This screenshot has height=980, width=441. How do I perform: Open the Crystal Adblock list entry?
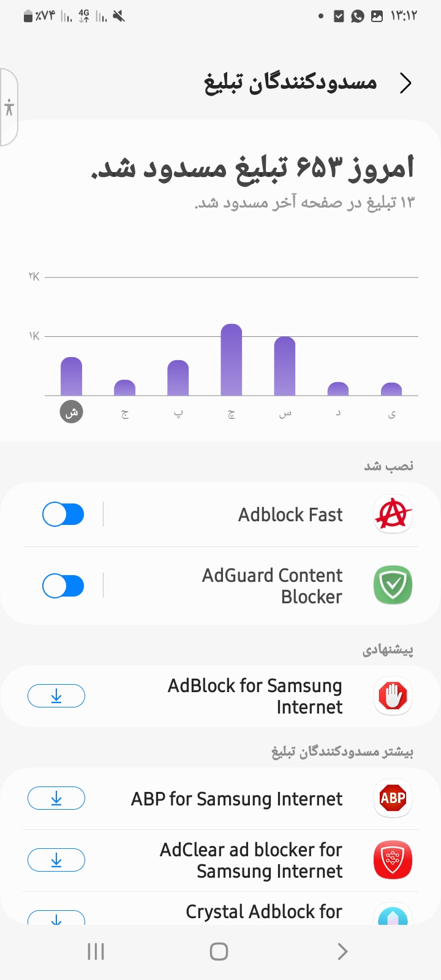pyautogui.click(x=264, y=911)
